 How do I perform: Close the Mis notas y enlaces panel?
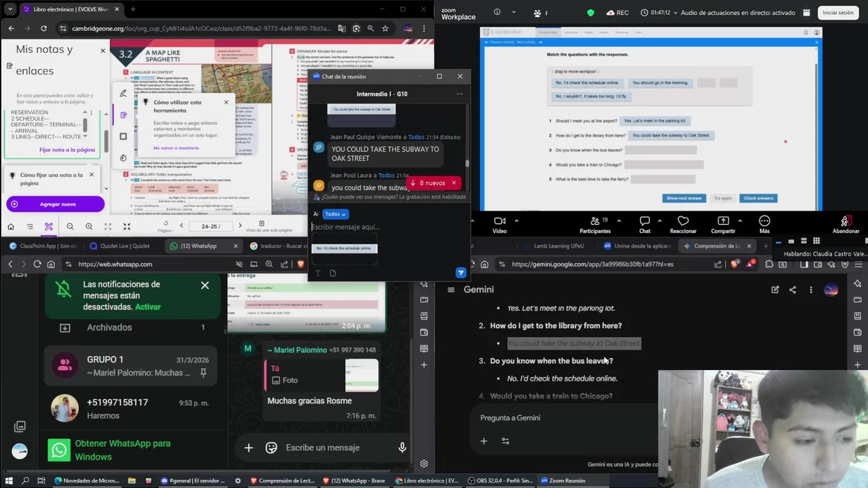tap(103, 51)
